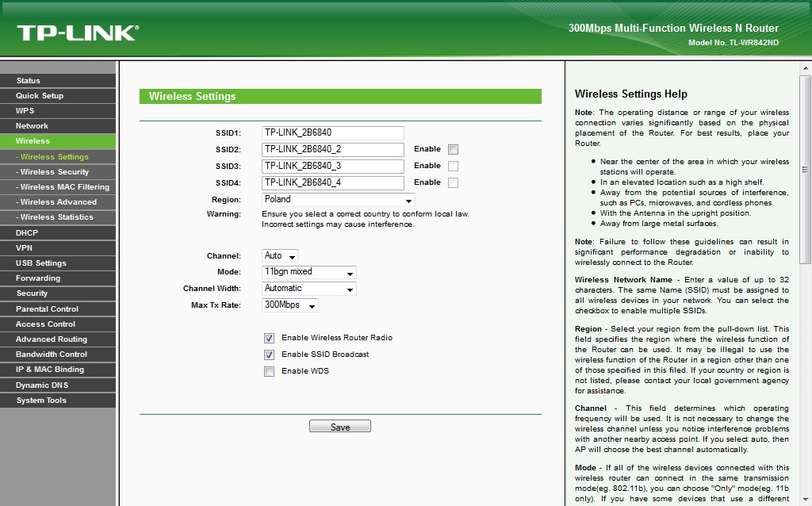Click the Warning label text
The width and height of the screenshot is (812, 506).
click(x=224, y=214)
